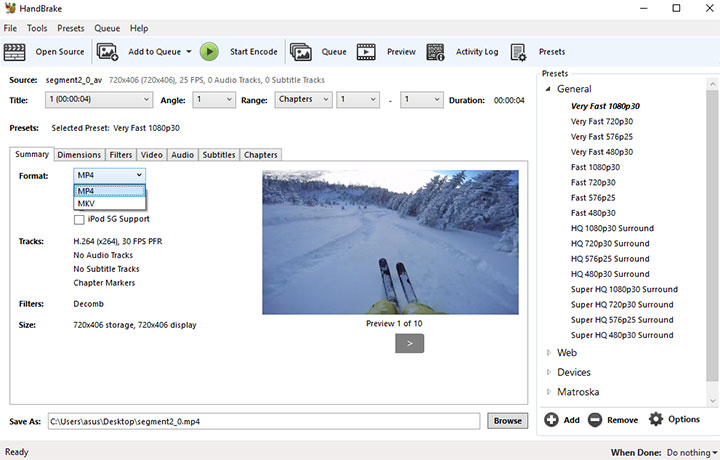Viewport: 720px width, 460px height.
Task: Click the Presets toolbar icon
Action: coord(518,51)
